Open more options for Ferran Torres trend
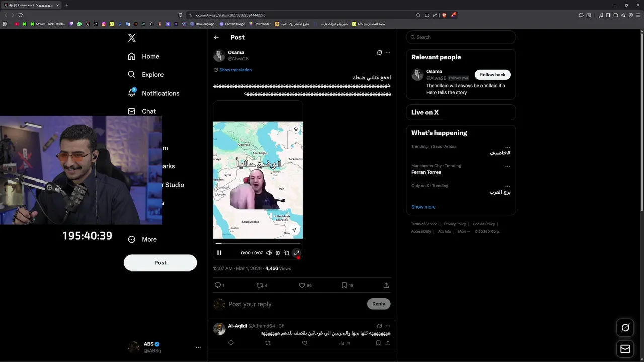The width and height of the screenshot is (644, 362). tap(507, 166)
